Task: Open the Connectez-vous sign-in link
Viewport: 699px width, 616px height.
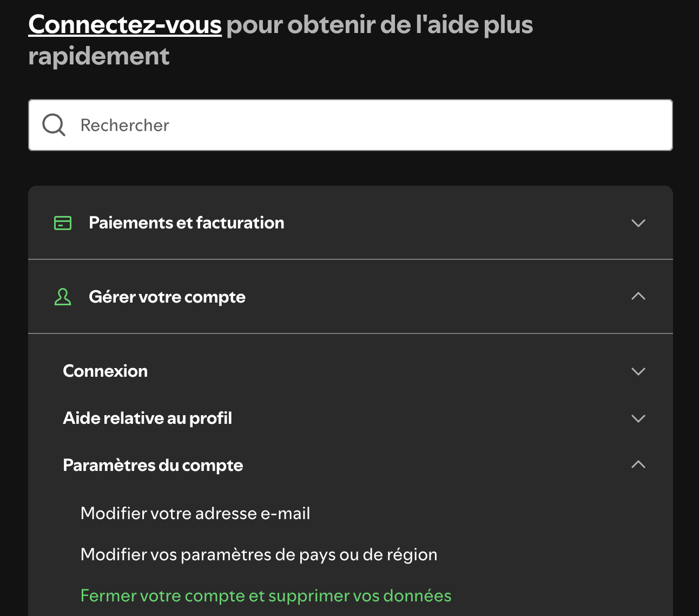Action: [125, 24]
